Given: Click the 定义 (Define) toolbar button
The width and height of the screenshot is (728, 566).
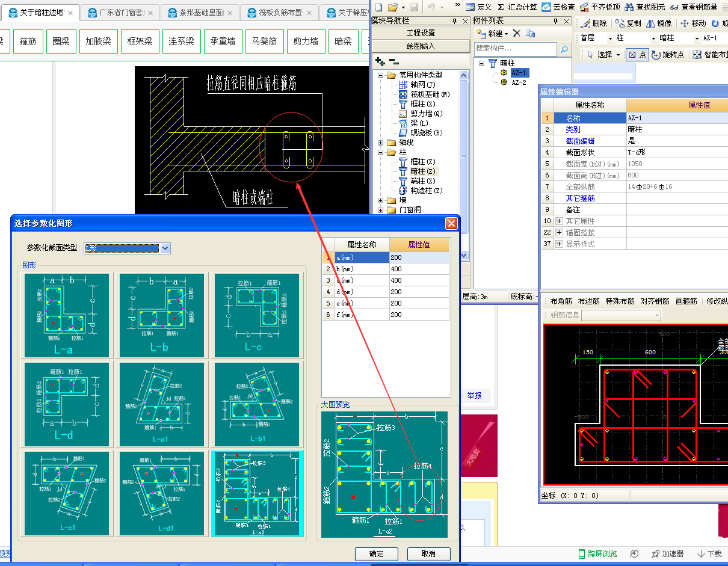Looking at the screenshot, I should (x=479, y=7).
